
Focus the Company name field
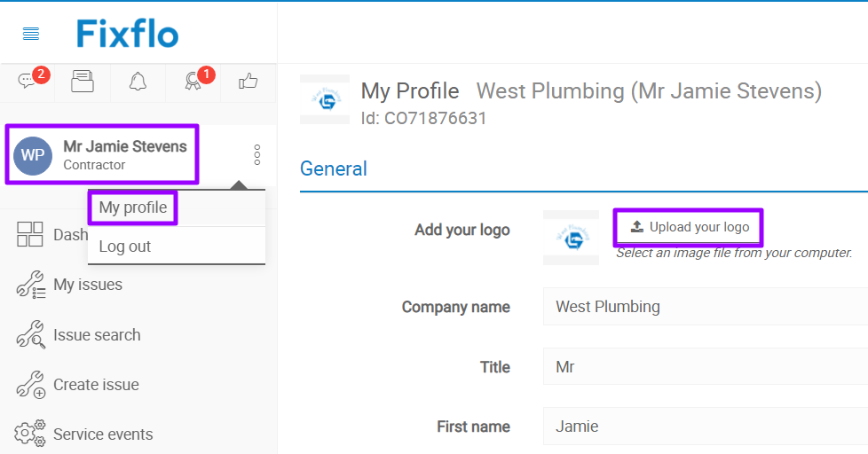tap(705, 307)
